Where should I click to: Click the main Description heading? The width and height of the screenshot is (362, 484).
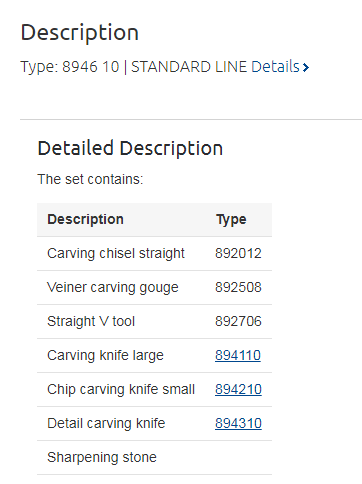(x=80, y=33)
